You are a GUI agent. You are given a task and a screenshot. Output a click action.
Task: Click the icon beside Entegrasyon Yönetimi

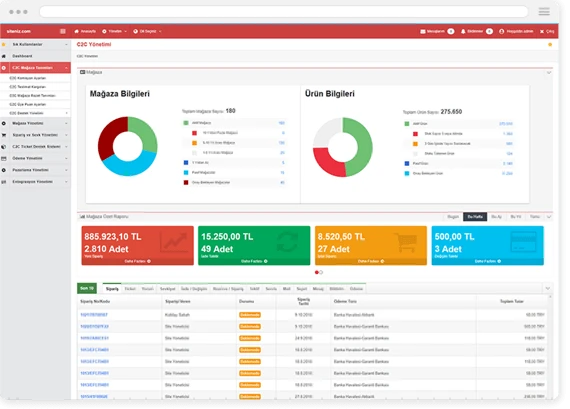point(4,182)
